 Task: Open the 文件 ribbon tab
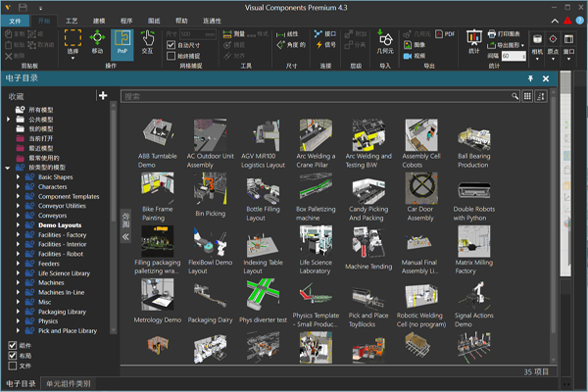click(15, 21)
